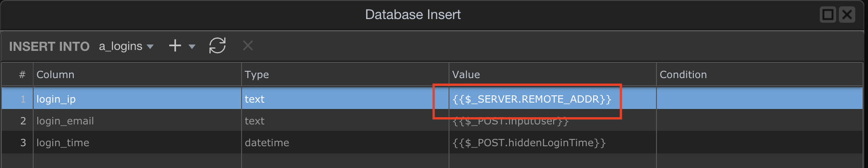Click the delete X toolbar icon

pos(248,45)
